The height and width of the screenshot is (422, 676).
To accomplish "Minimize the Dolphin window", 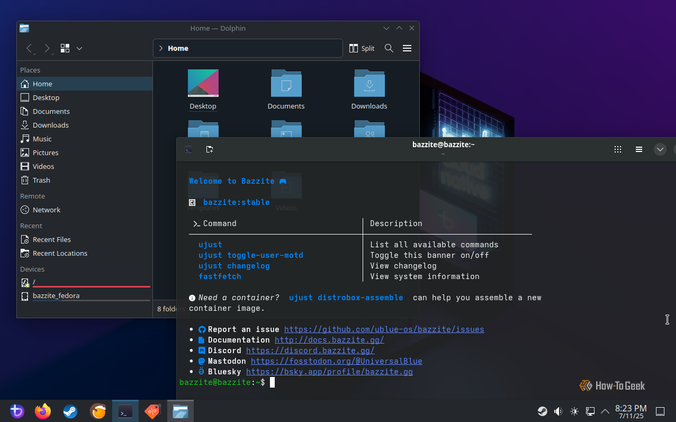I will coord(386,28).
